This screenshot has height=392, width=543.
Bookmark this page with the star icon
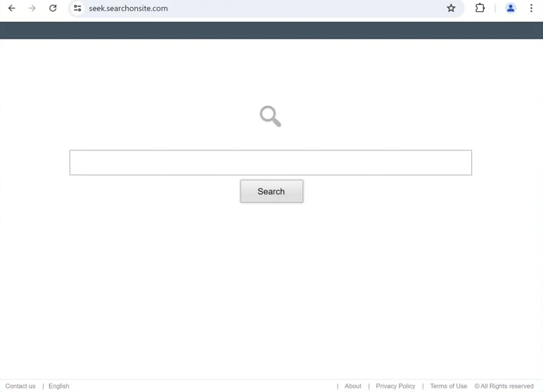click(451, 8)
